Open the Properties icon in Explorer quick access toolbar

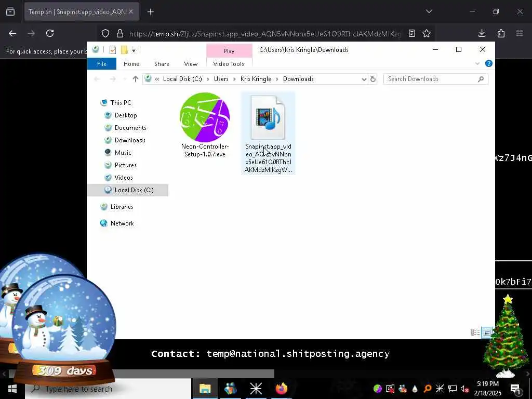click(x=113, y=50)
